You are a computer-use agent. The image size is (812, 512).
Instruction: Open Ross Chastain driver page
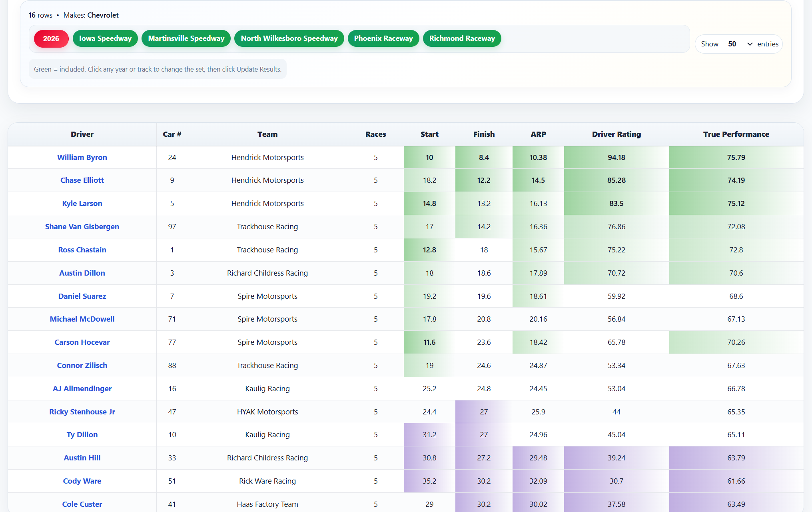tap(82, 250)
